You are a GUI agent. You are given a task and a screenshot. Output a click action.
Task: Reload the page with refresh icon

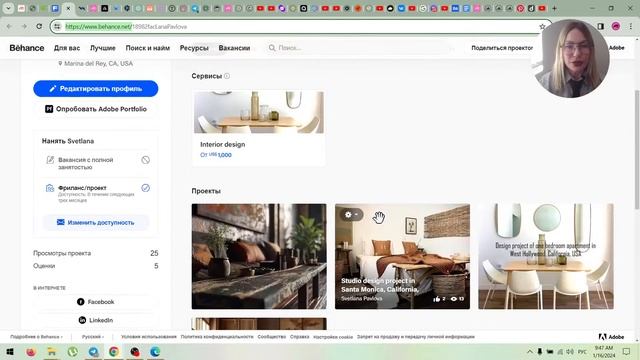pyautogui.click(x=39, y=27)
